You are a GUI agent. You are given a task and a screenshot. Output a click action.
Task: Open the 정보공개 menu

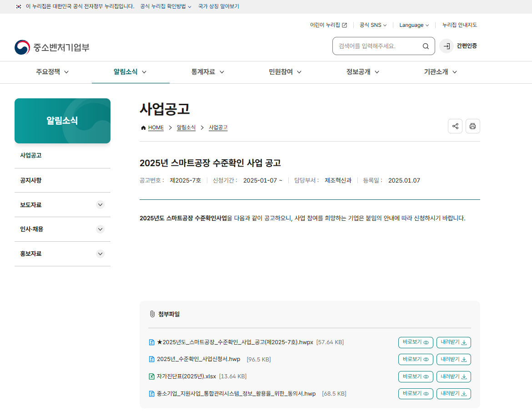363,72
